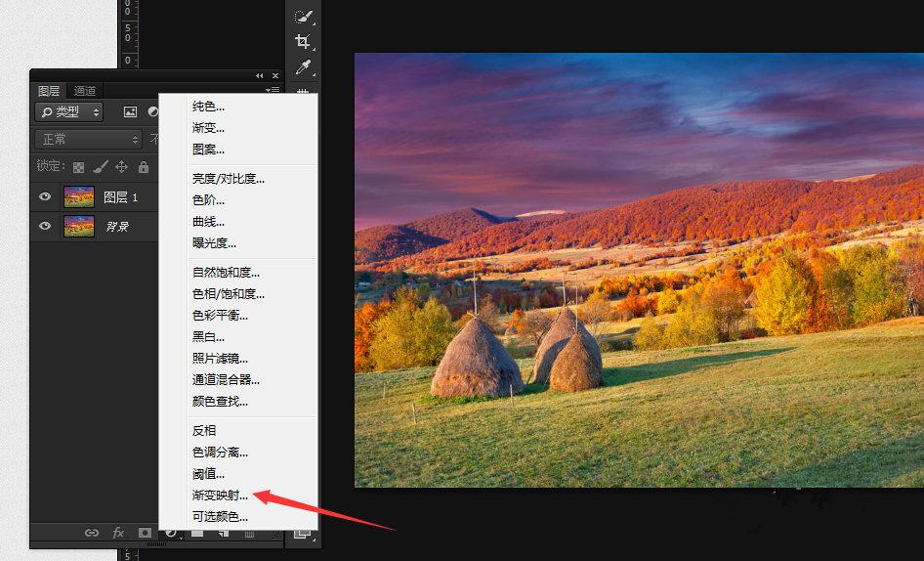The image size is (924, 561).
Task: Select the Quick Selection tool
Action: (x=303, y=16)
